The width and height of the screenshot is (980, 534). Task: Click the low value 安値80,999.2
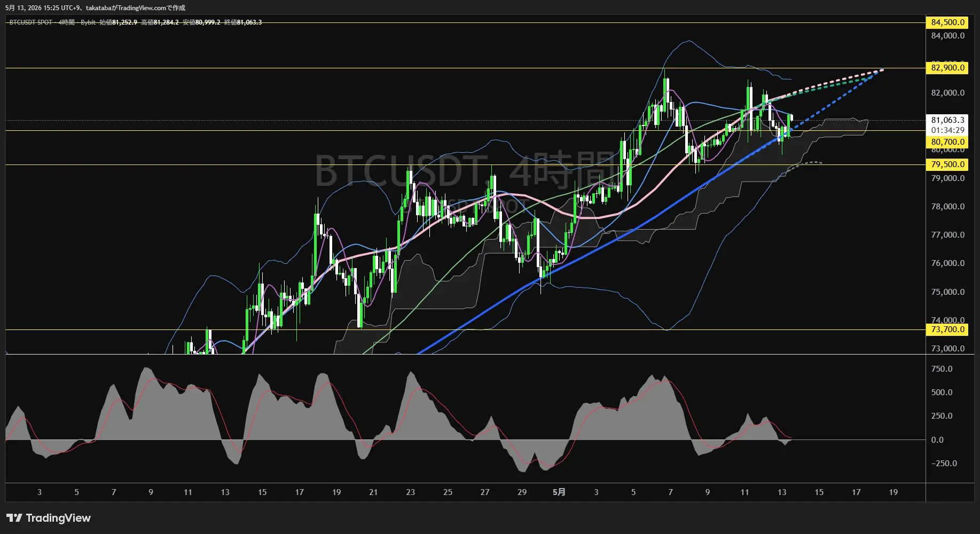[x=202, y=22]
